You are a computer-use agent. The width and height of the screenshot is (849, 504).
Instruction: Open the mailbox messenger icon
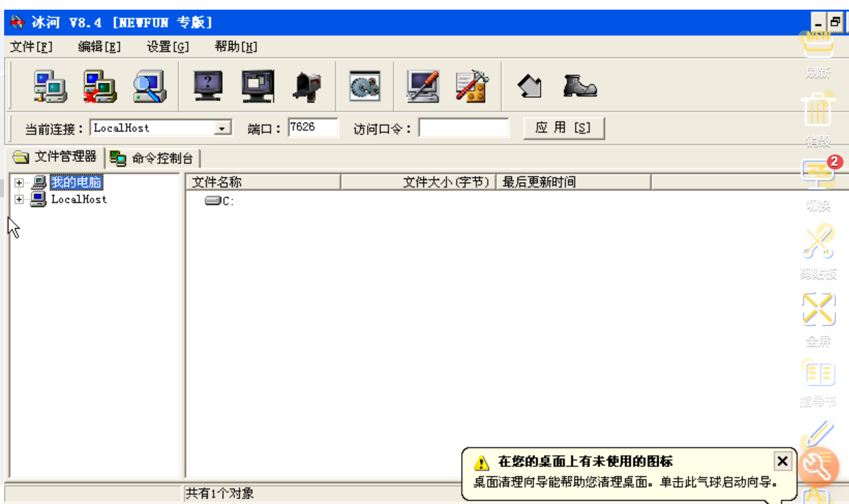click(x=307, y=87)
